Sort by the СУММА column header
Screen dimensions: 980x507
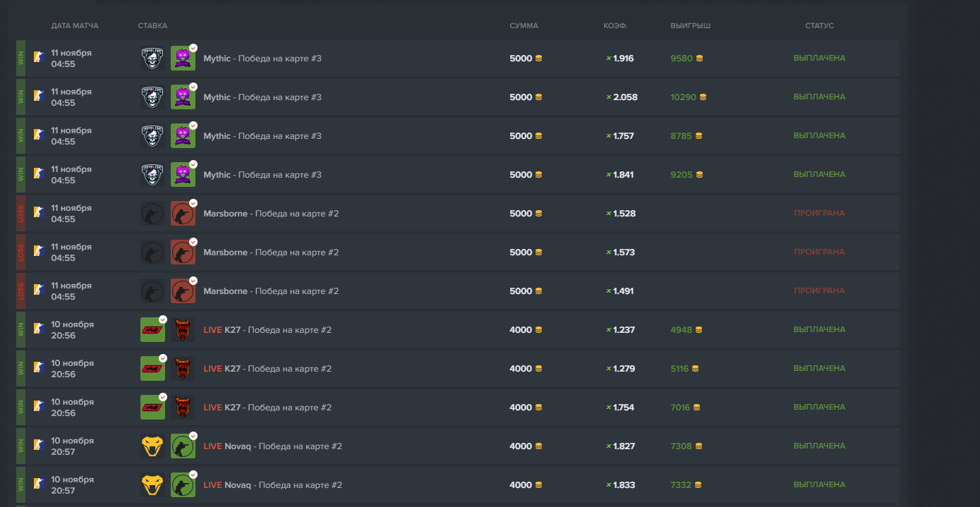point(524,26)
